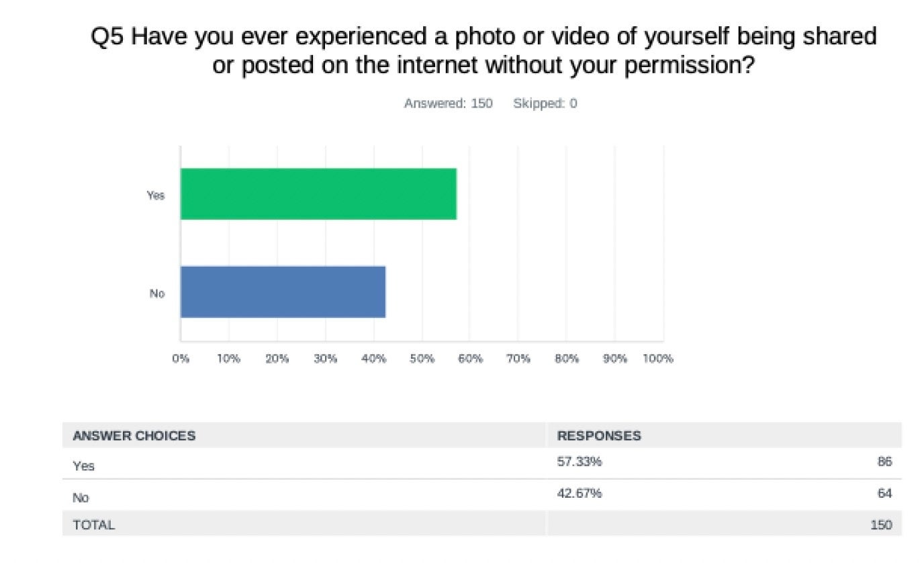The image size is (924, 563).
Task: Click the blue No bar
Action: 283,292
